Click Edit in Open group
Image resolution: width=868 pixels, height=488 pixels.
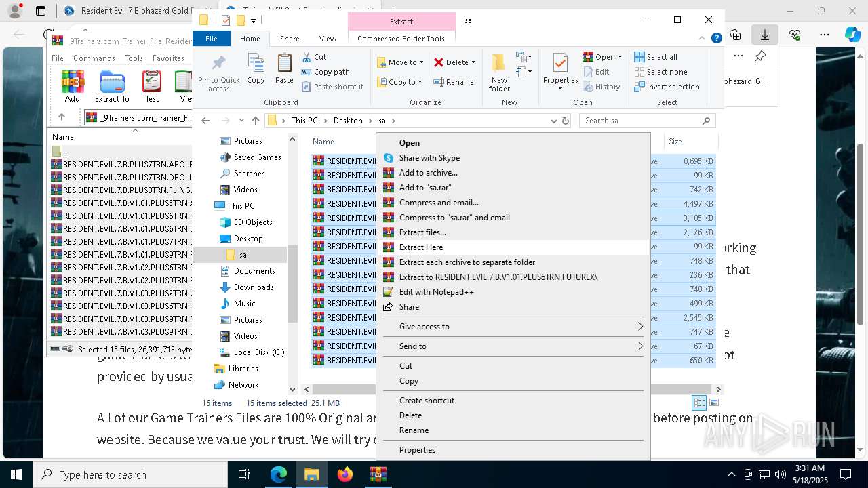click(x=596, y=72)
